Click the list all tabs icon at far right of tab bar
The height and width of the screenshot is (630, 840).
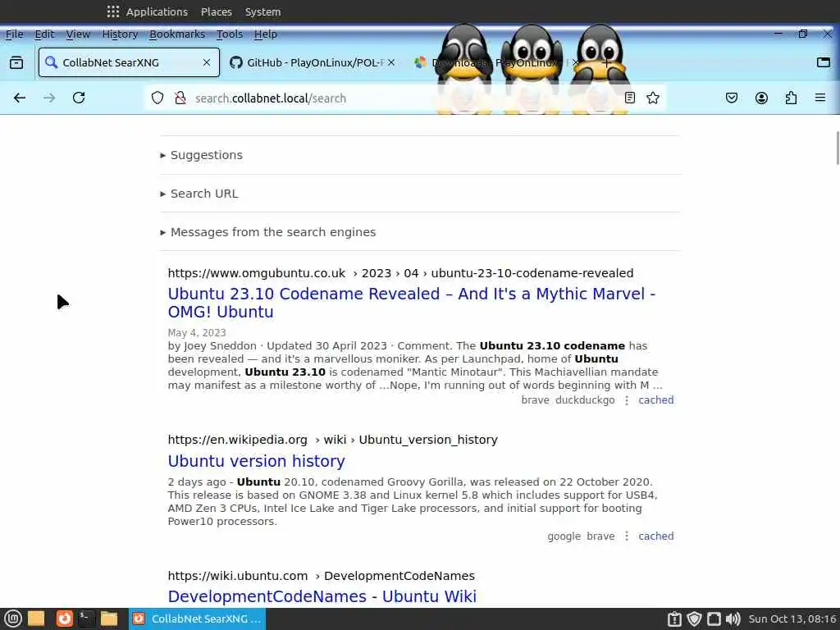[x=824, y=62]
